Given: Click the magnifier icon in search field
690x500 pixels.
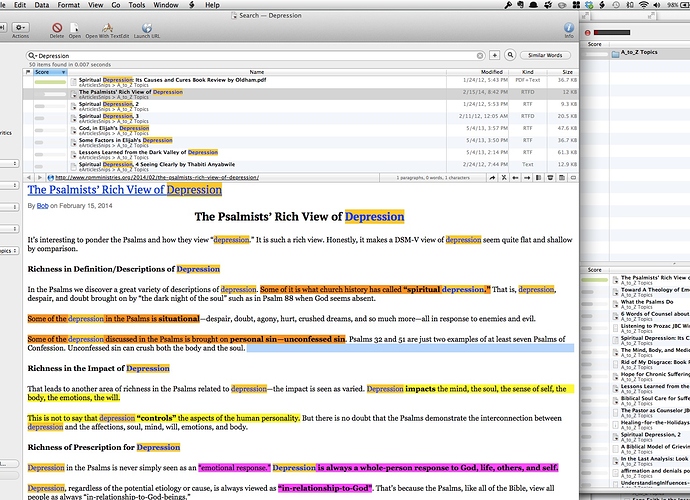Looking at the screenshot, I should tap(33, 55).
